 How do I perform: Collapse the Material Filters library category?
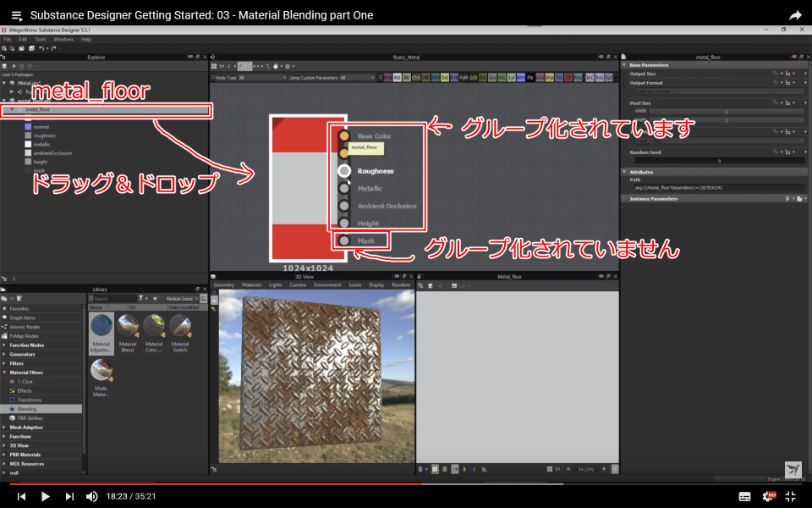5,373
